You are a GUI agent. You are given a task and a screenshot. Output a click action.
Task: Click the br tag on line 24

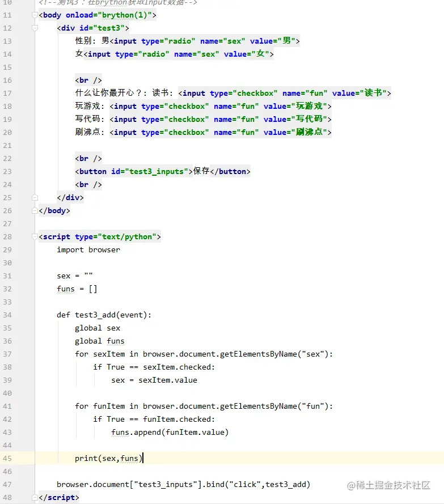point(88,184)
